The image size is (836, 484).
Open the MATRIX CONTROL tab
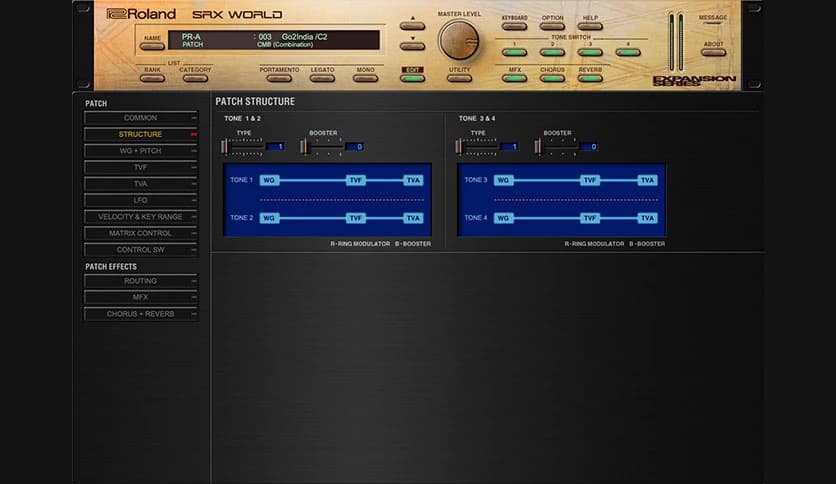tap(141, 233)
